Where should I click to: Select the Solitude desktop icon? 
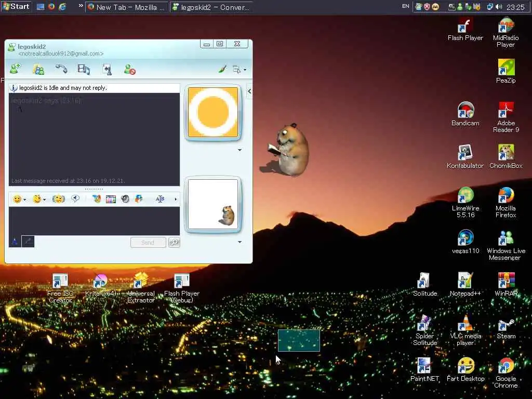(425, 284)
